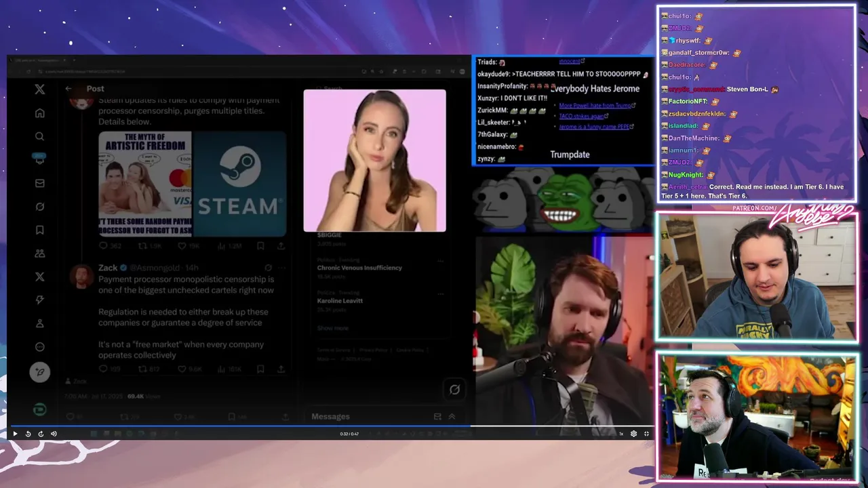Open Grok icon in the X sidebar

click(40, 207)
